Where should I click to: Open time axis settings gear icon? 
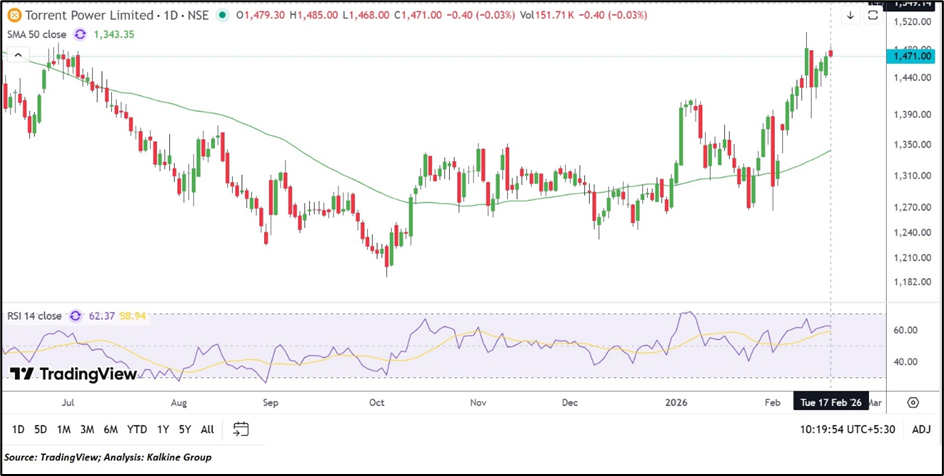913,402
